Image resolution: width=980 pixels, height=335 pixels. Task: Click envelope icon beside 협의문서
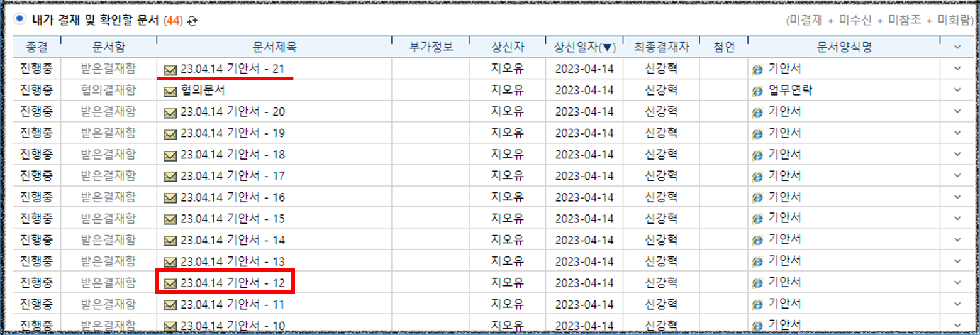coord(170,91)
